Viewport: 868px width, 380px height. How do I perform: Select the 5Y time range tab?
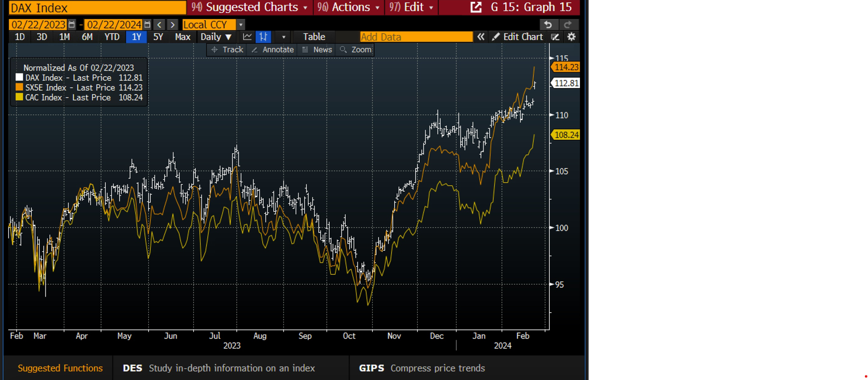(x=158, y=37)
